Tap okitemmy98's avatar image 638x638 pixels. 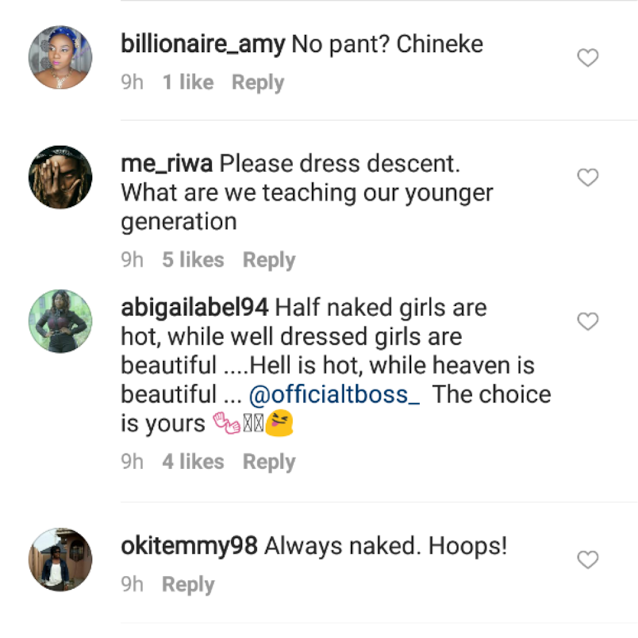click(x=60, y=560)
